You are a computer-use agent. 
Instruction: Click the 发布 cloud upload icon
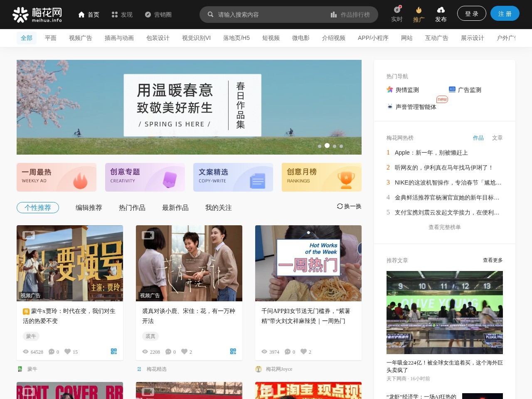(441, 10)
